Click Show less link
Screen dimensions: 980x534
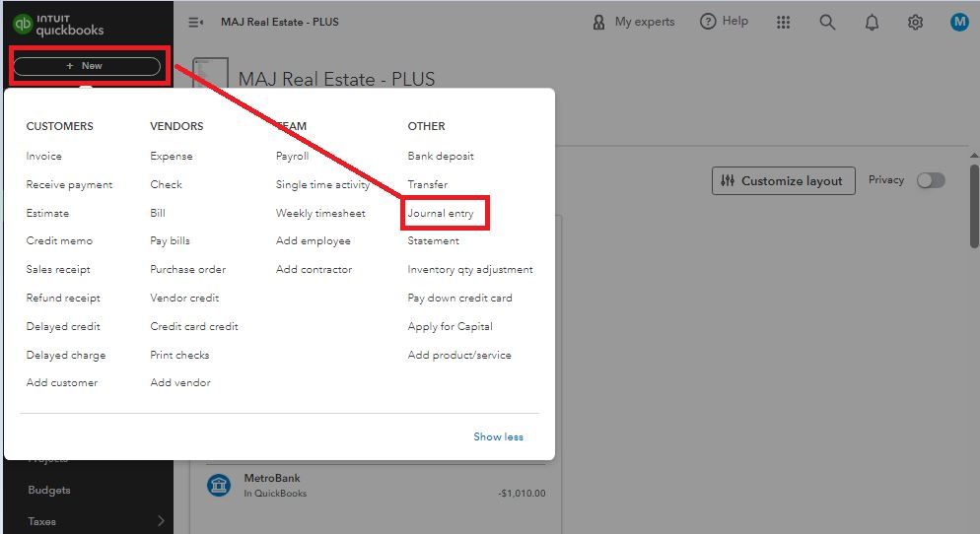(x=498, y=436)
